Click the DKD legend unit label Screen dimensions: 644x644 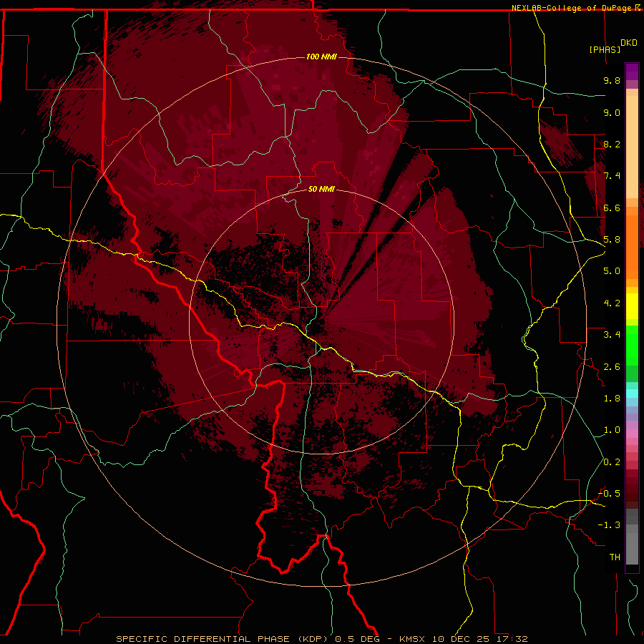point(629,43)
